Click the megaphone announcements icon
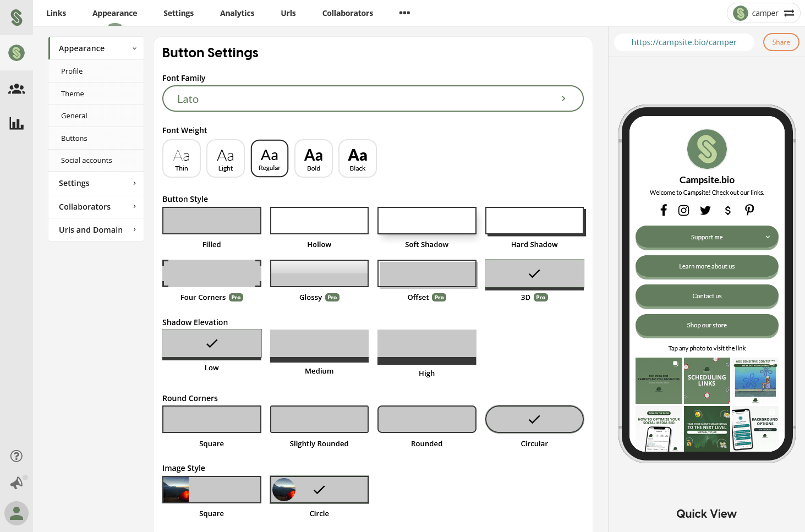805x532 pixels. click(17, 482)
